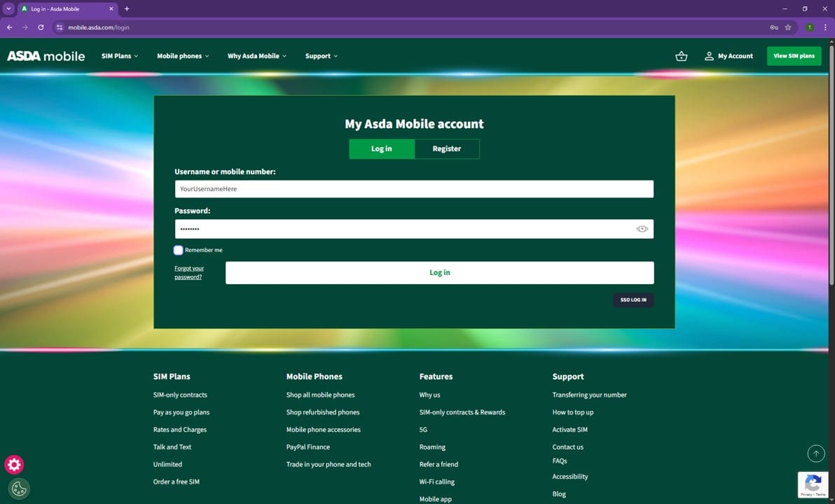The width and height of the screenshot is (835, 504).
Task: Select the Log in tab
Action: pyautogui.click(x=381, y=148)
